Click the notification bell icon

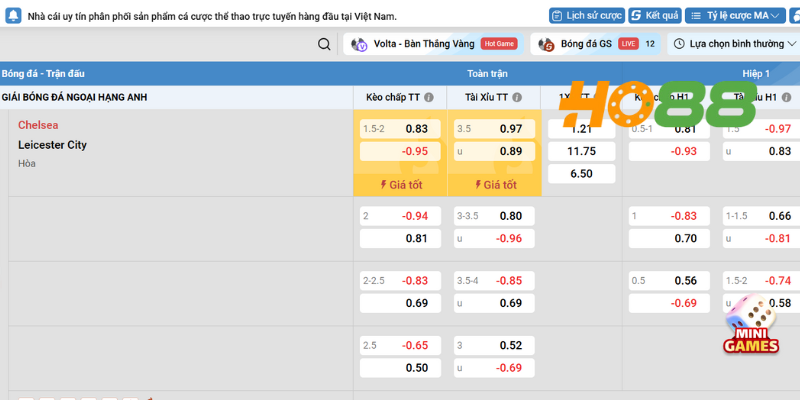(x=14, y=16)
